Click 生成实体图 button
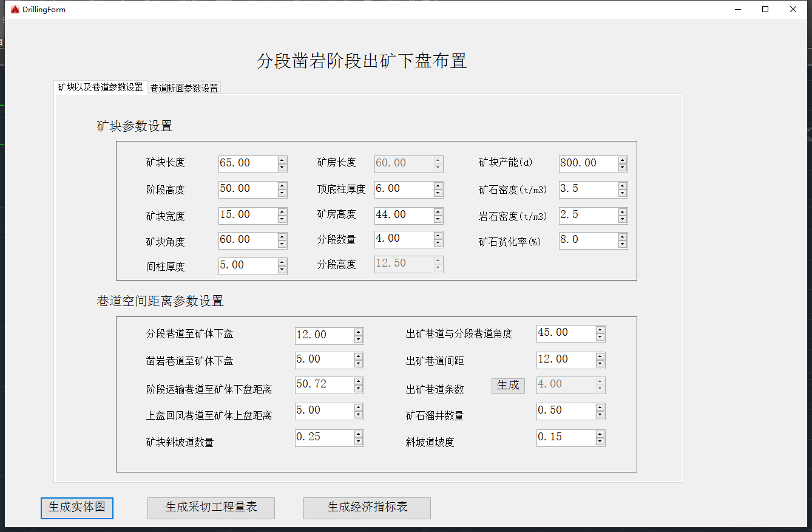Image resolution: width=812 pixels, height=532 pixels. click(77, 508)
